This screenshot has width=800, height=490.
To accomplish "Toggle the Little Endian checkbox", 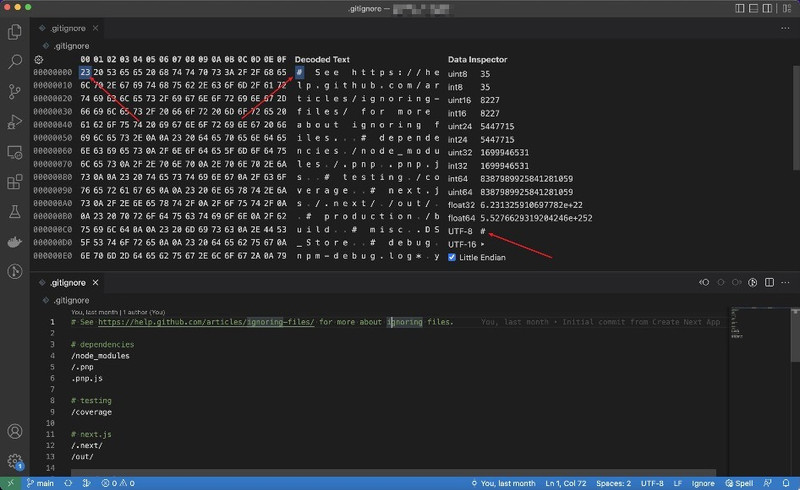I will pos(452,257).
